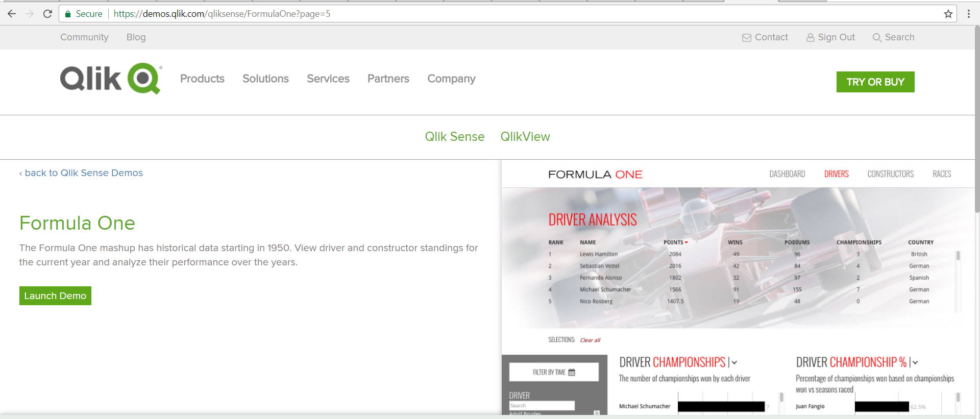This screenshot has height=419, width=980.
Task: Open the Services menu
Action: [328, 79]
